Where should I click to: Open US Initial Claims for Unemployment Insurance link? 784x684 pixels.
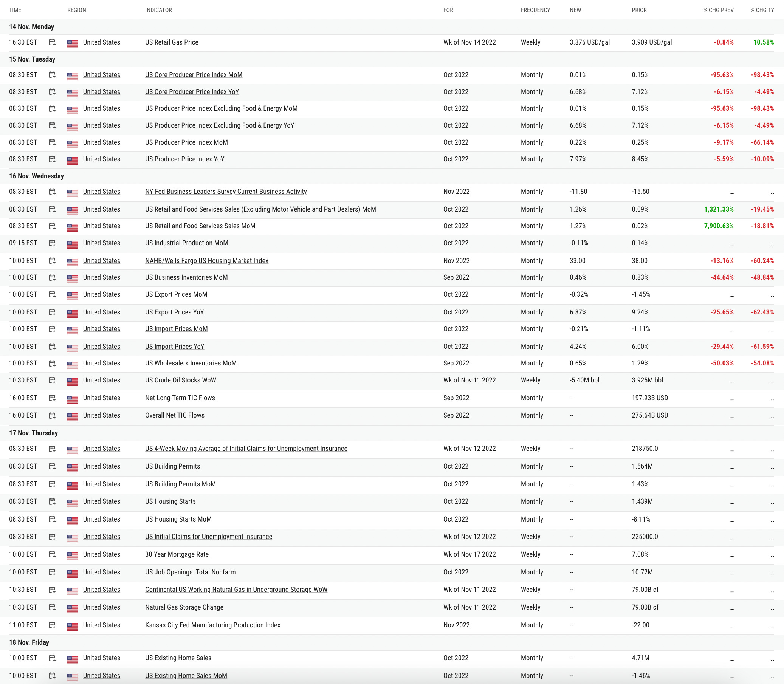coord(209,537)
